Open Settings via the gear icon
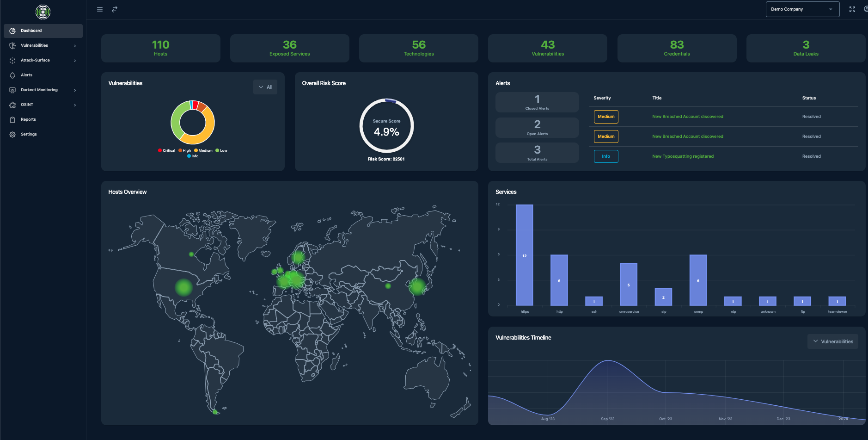The width and height of the screenshot is (868, 440). (12, 134)
